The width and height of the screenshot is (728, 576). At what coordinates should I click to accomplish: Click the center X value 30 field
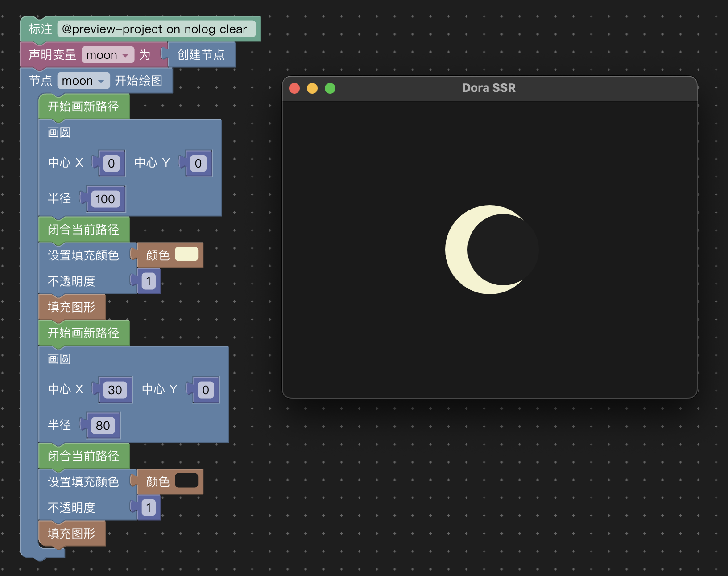[x=115, y=390]
